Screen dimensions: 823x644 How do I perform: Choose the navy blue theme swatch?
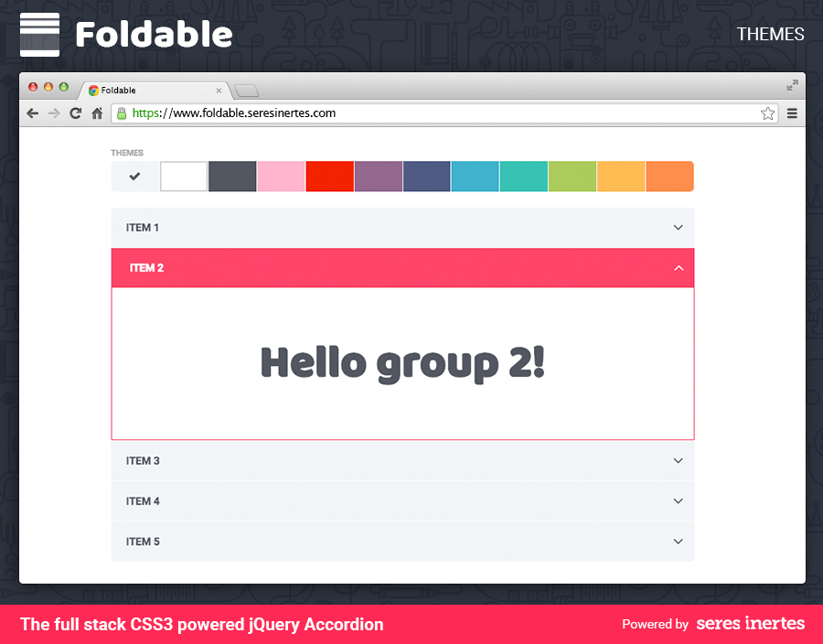coord(427,177)
